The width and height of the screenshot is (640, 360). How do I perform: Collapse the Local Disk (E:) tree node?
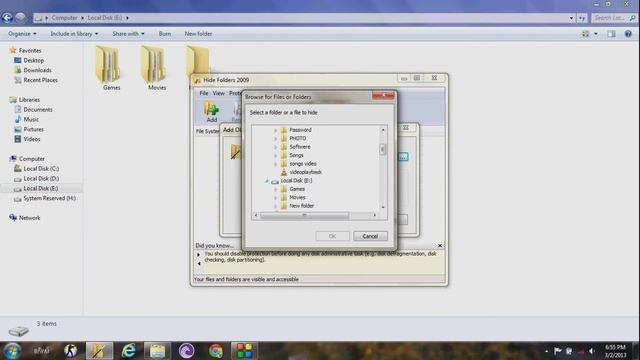267,181
